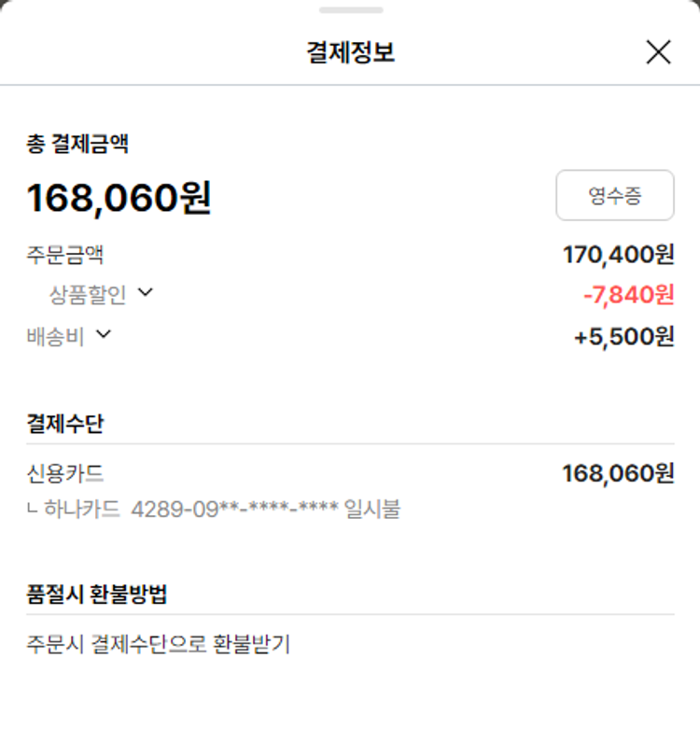Click the 170,400원 order amount
The width and height of the screenshot is (700, 756).
point(618,254)
